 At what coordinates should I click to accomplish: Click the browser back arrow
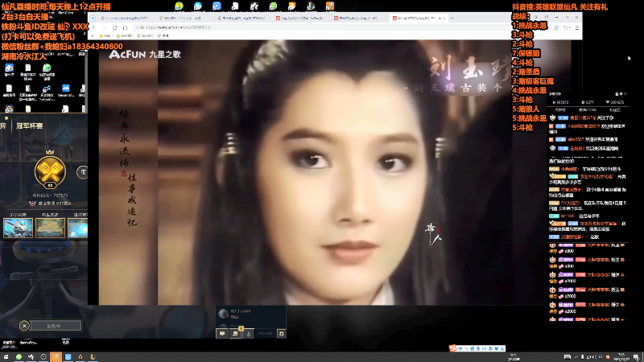(x=93, y=27)
